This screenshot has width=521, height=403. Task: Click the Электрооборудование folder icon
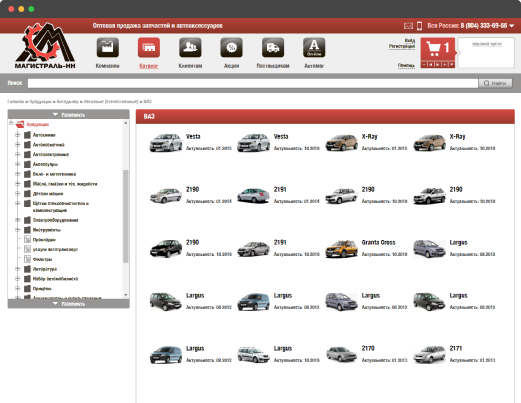(27, 220)
